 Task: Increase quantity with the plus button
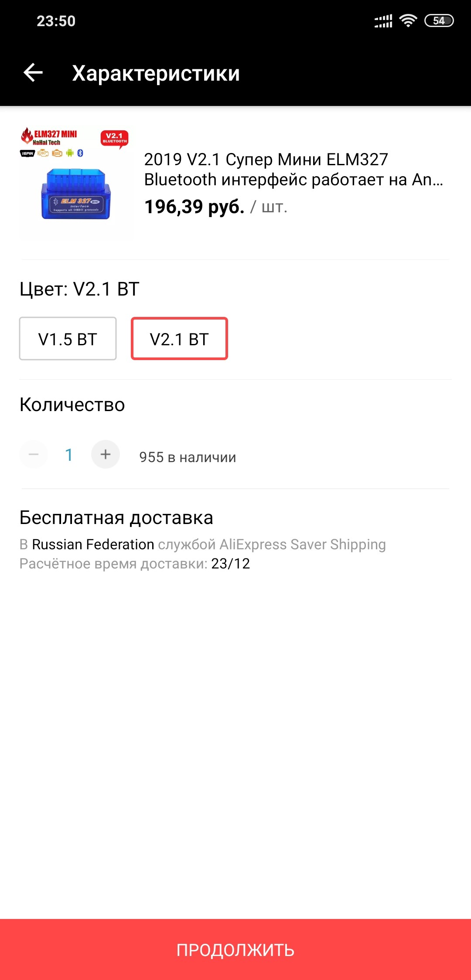tap(106, 454)
